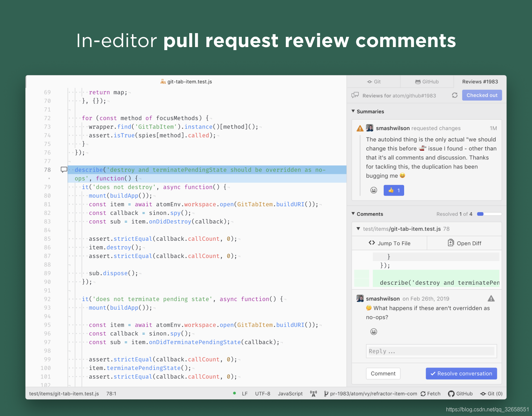The width and height of the screenshot is (532, 416).
Task: Click line number 78 in the gutter
Action: (x=47, y=169)
